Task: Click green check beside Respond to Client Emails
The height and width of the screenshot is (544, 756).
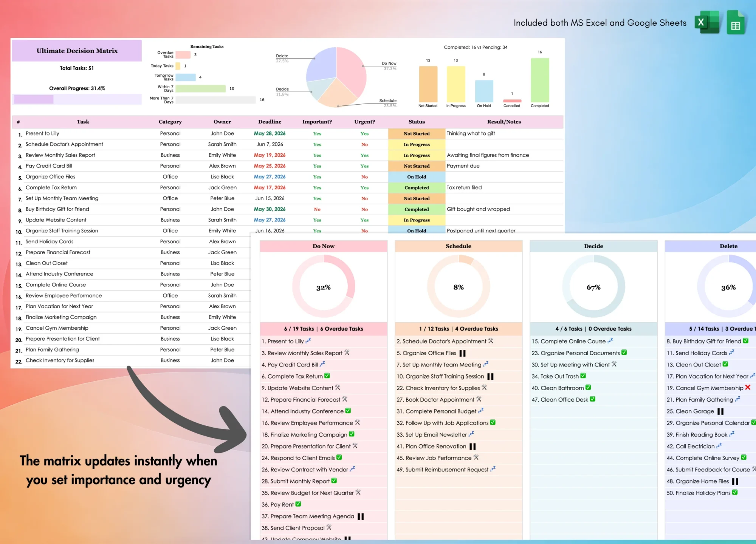Action: point(339,457)
